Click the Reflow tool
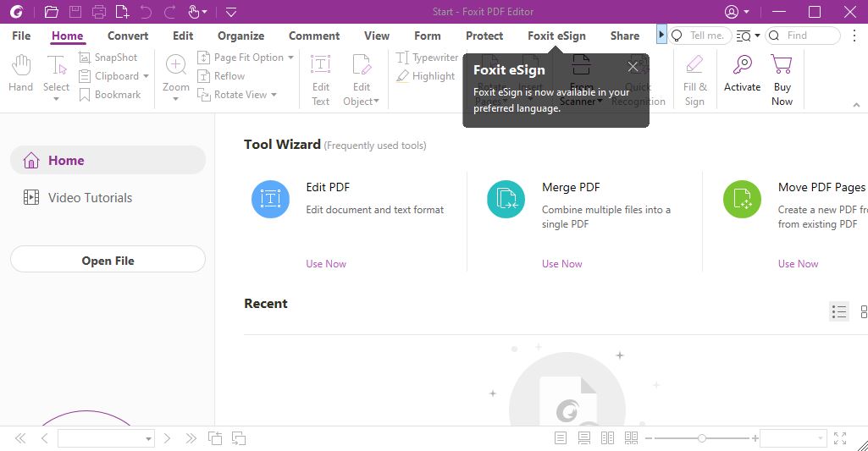 point(221,76)
